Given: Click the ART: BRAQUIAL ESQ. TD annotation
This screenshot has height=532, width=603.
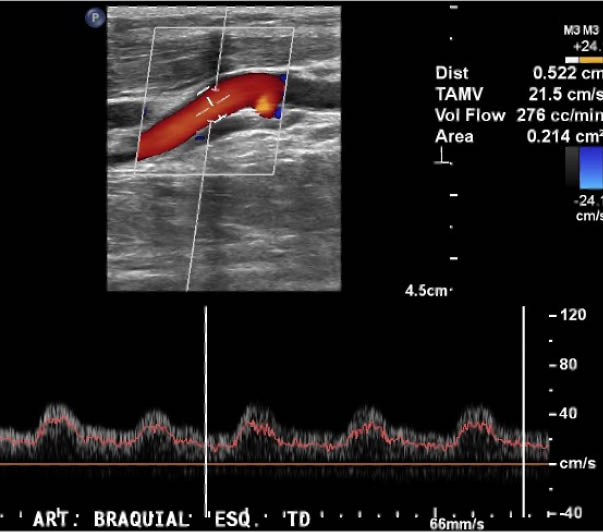Looking at the screenshot, I should (x=171, y=519).
